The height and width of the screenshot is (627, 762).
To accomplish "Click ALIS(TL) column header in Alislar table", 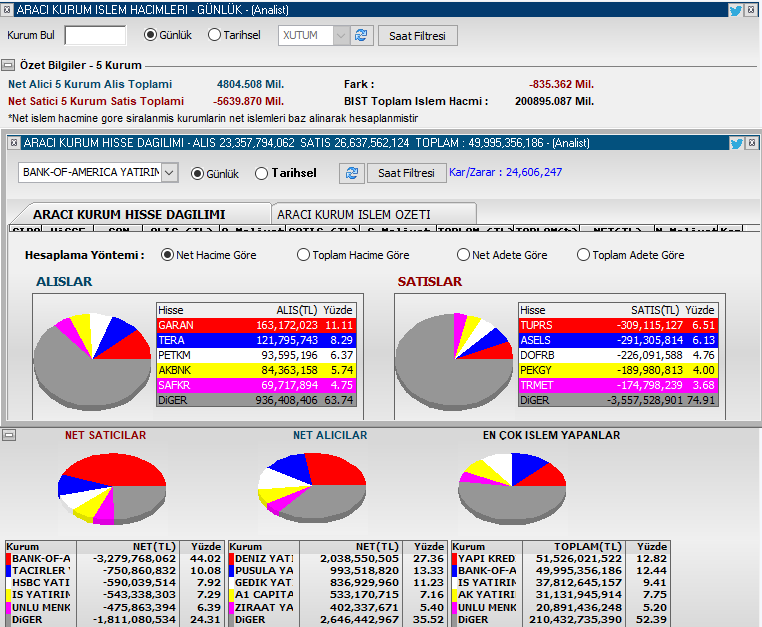I will click(296, 310).
